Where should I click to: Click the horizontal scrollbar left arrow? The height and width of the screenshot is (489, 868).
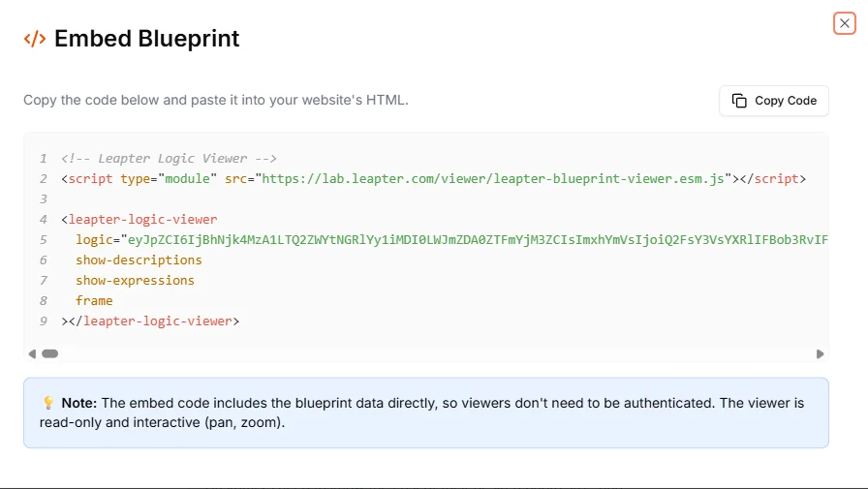click(32, 354)
